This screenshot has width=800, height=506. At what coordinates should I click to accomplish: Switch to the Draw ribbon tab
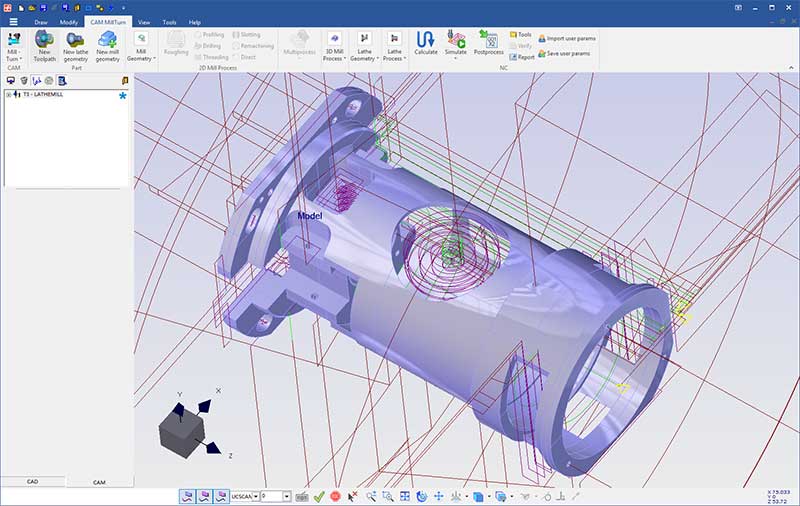[x=41, y=21]
